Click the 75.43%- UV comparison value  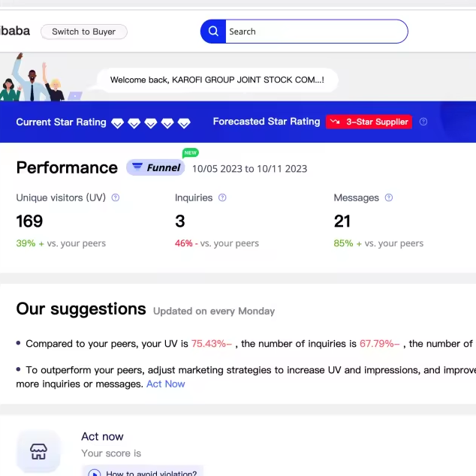pyautogui.click(x=212, y=343)
